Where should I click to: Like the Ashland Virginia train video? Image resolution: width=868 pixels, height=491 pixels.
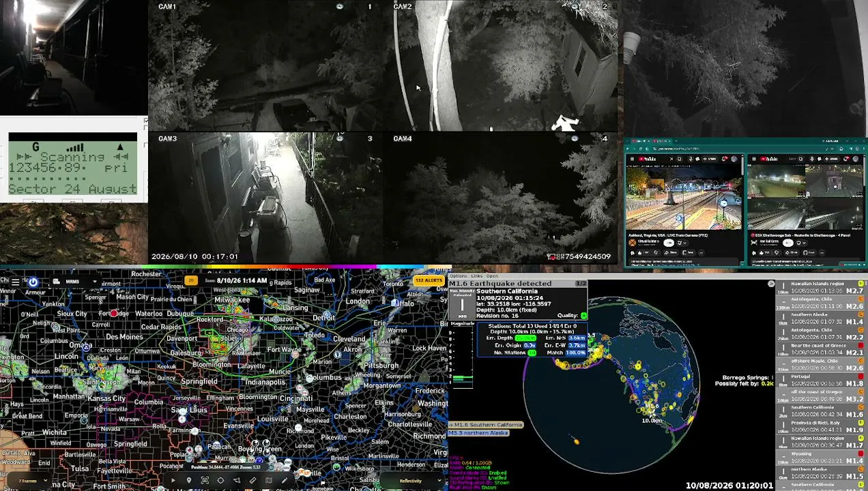coord(643,252)
